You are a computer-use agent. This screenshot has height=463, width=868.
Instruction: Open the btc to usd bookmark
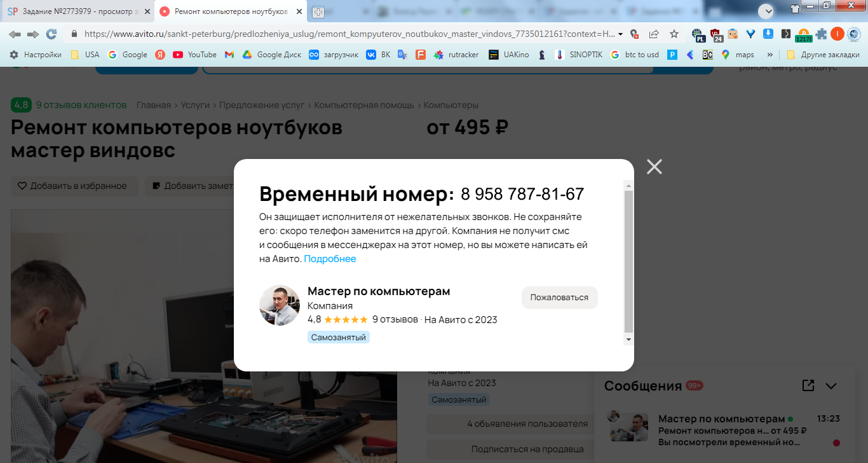pyautogui.click(x=635, y=55)
